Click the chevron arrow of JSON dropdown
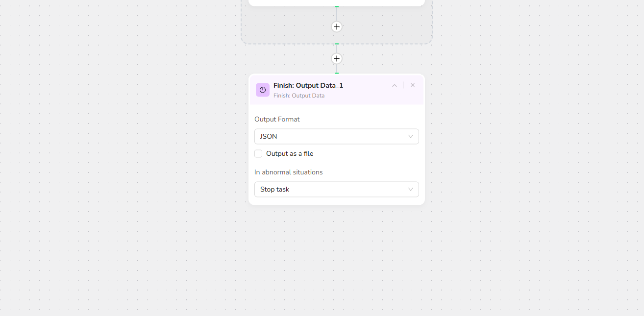Viewport: 644px width, 316px height. pyautogui.click(x=411, y=137)
